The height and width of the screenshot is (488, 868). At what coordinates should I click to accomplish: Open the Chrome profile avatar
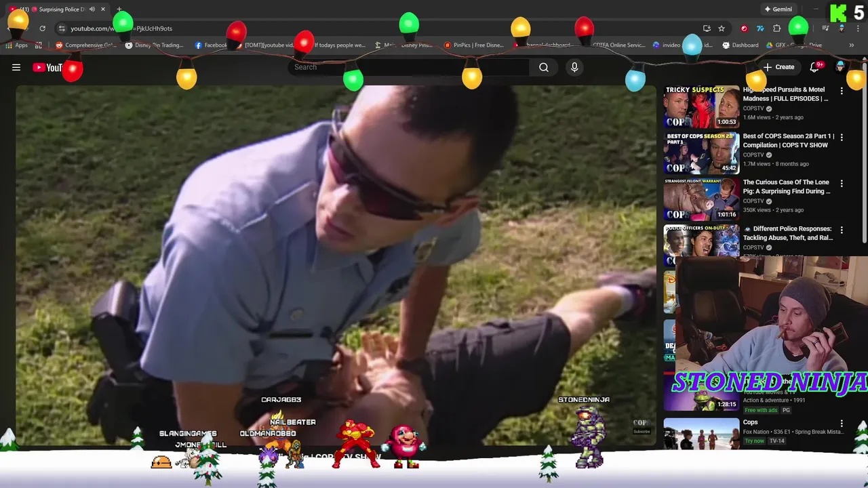tap(842, 28)
